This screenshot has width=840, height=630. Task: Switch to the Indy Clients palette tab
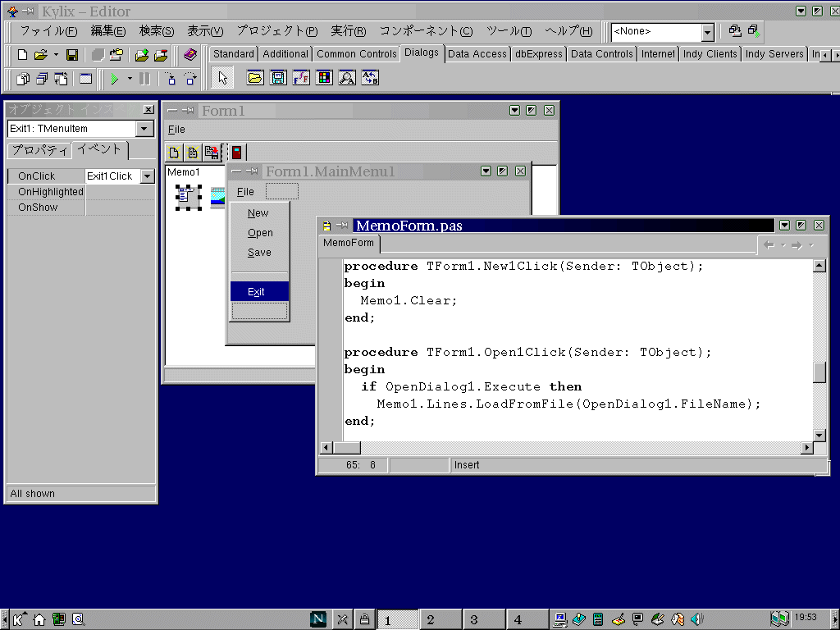(710, 53)
